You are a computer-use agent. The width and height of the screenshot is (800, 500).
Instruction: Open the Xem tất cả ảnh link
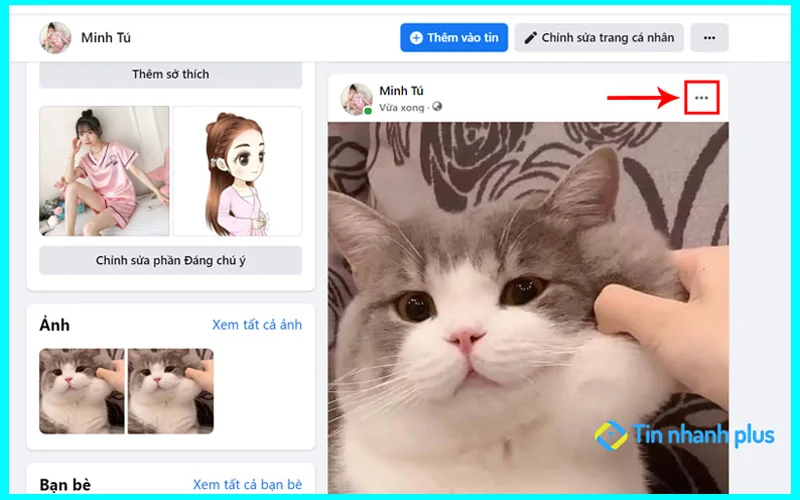pyautogui.click(x=257, y=325)
